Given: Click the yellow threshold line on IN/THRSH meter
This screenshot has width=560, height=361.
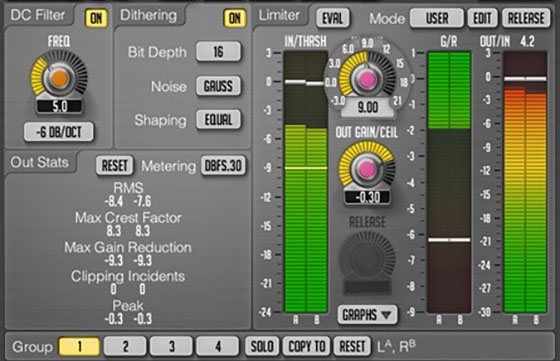Looking at the screenshot, I should [306, 168].
